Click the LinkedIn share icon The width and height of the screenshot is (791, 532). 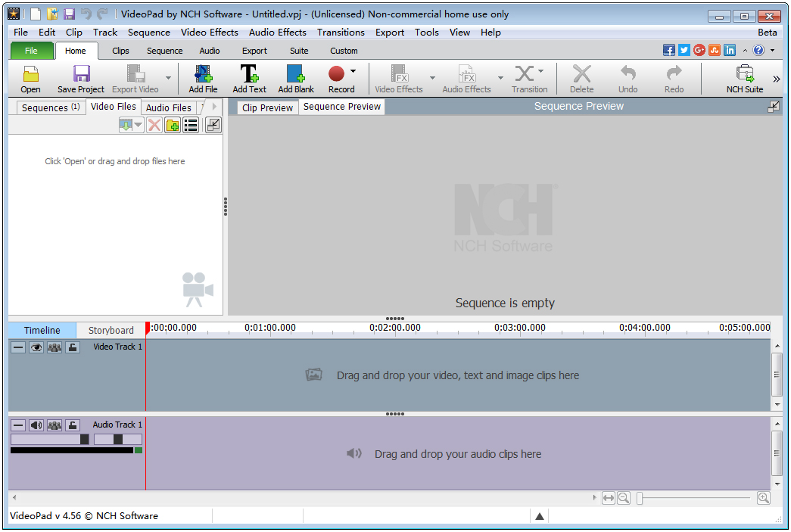(730, 51)
